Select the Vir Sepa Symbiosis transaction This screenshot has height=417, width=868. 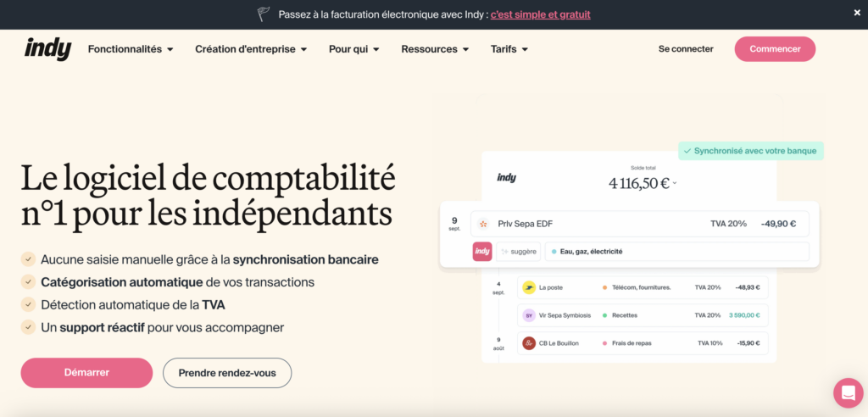tap(643, 315)
